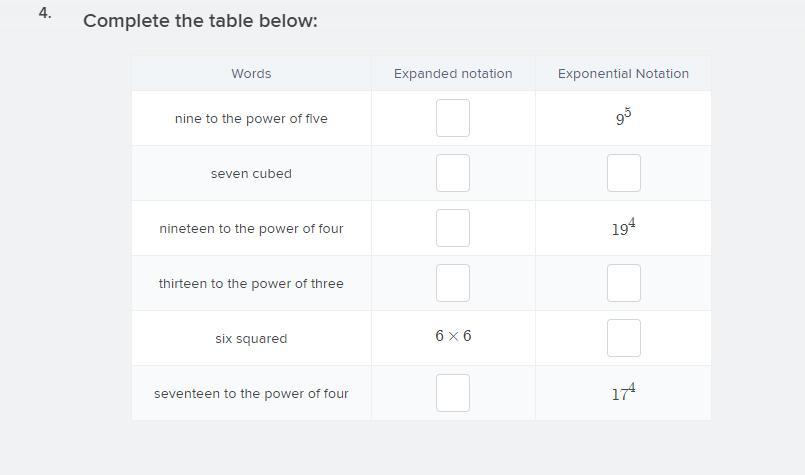The width and height of the screenshot is (805, 475).
Task: Click the "Complete the table below:" heading
Action: pos(200,21)
